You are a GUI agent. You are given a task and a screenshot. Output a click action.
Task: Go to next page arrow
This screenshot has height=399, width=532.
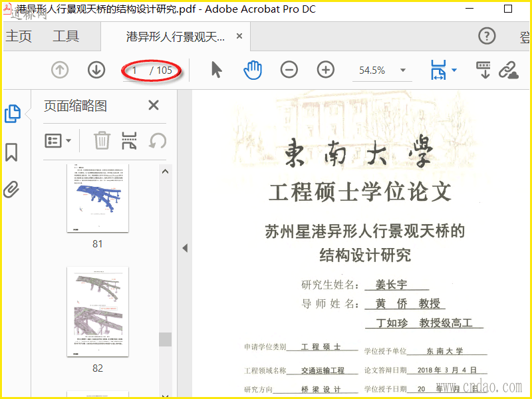[96, 70]
